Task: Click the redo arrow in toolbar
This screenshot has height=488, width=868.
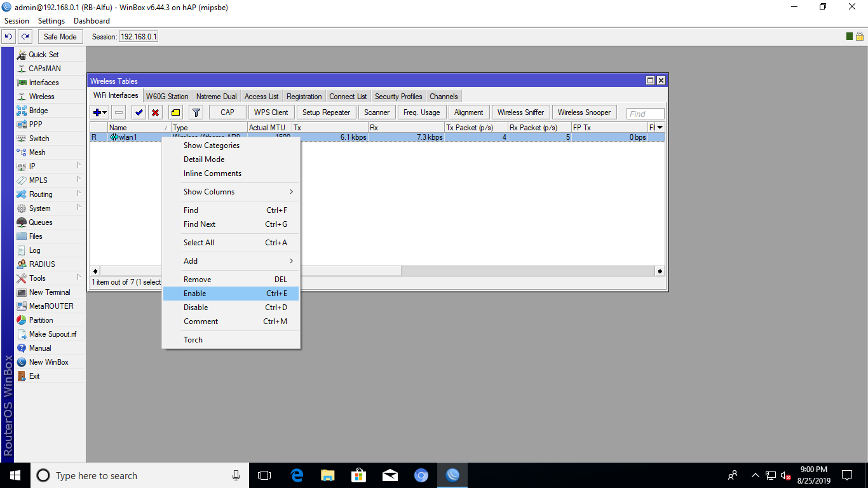Action: tap(25, 37)
